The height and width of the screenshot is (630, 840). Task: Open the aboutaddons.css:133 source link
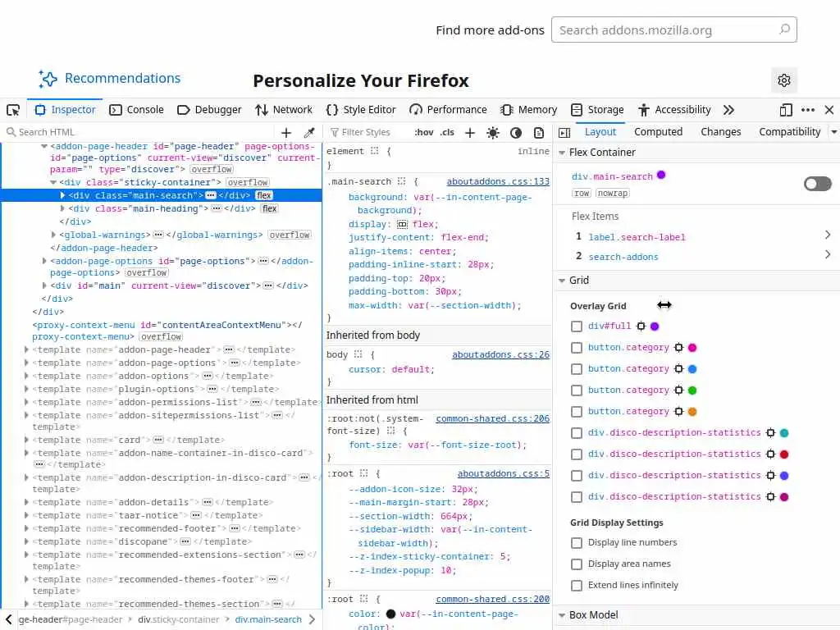(498, 181)
